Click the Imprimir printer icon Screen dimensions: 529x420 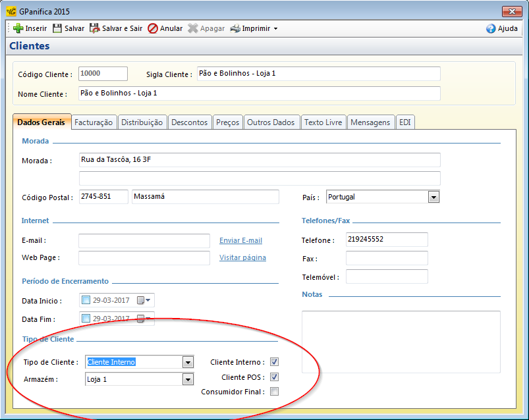pyautogui.click(x=235, y=28)
